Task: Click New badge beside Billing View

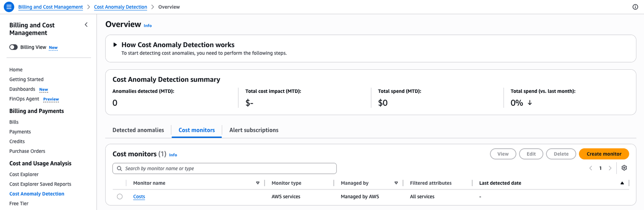Action: pos(53,47)
